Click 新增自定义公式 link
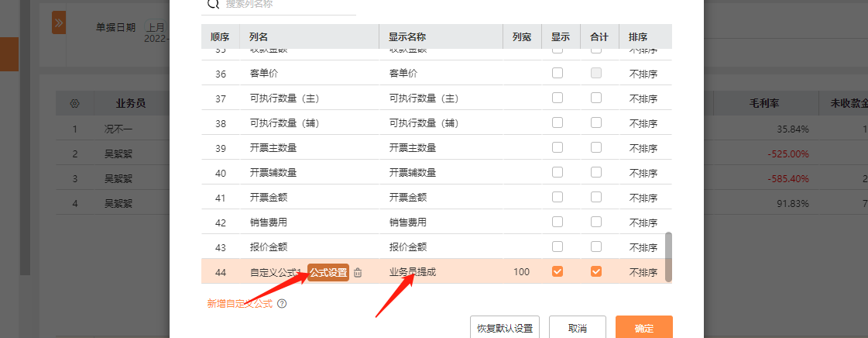Image resolution: width=868 pixels, height=338 pixels. click(x=239, y=304)
